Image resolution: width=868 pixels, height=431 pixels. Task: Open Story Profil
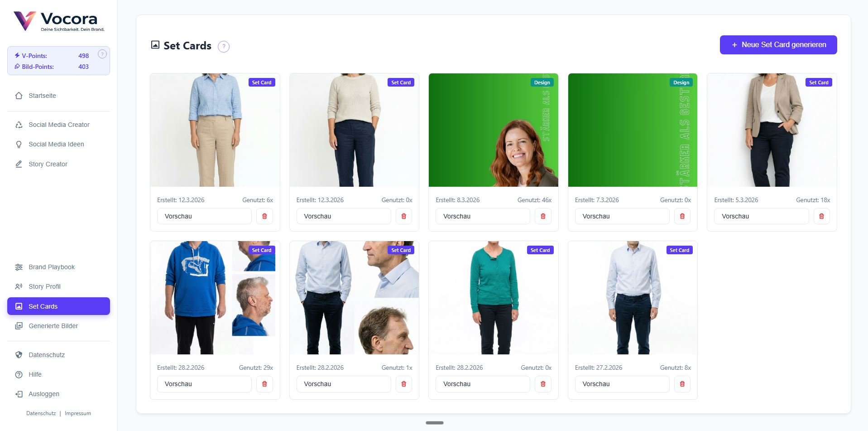point(58,286)
